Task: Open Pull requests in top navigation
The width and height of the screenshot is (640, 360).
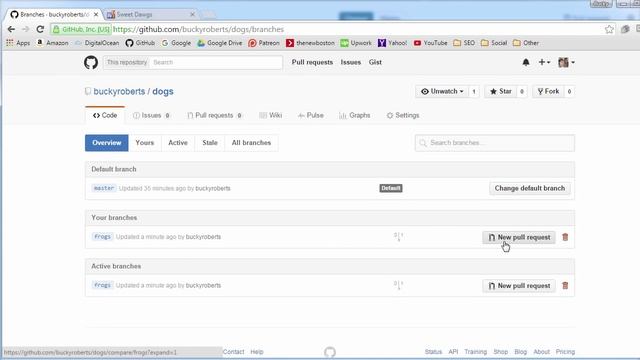Action: point(312,62)
